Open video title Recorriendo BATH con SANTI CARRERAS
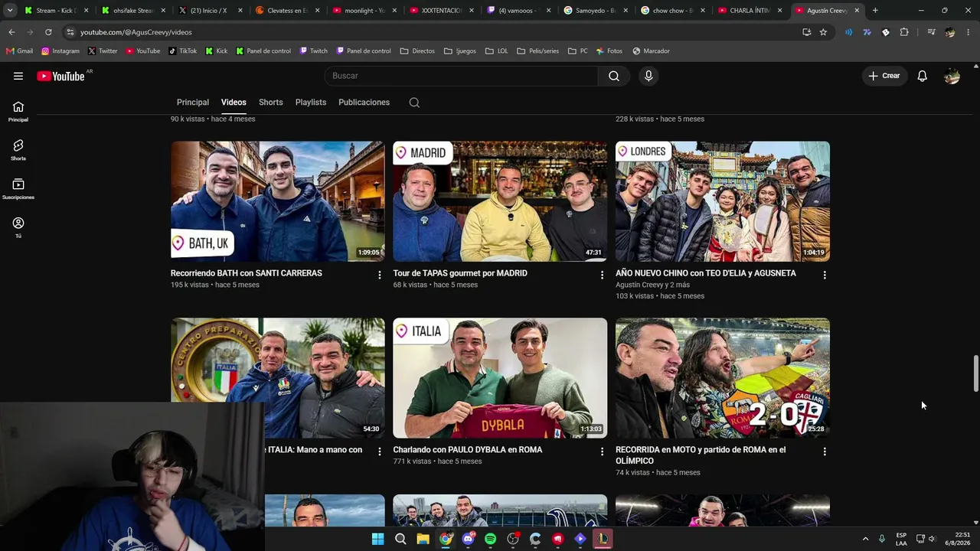The image size is (980, 551). point(247,273)
